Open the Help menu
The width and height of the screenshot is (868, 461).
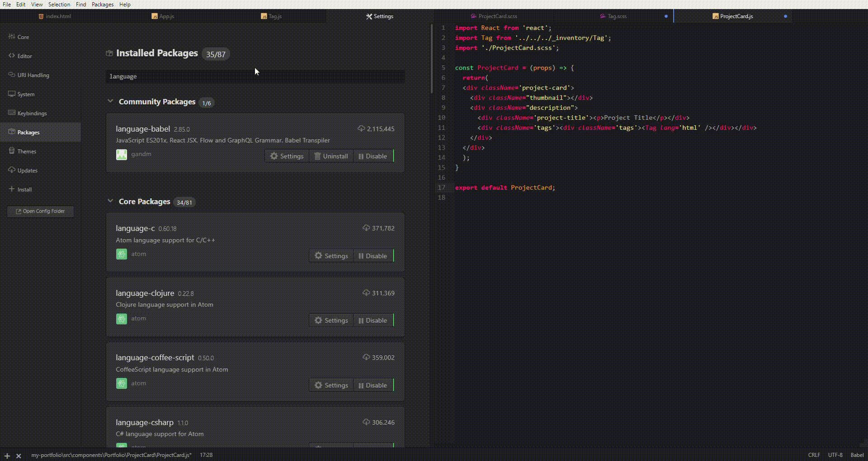[125, 5]
